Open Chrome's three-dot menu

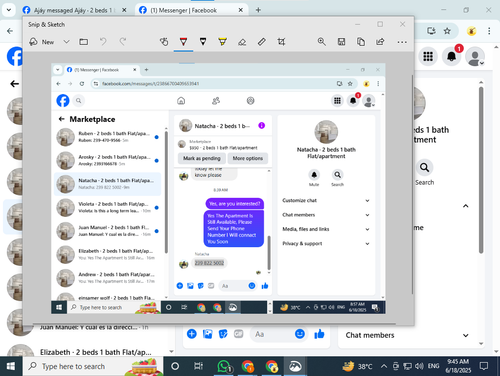(489, 31)
